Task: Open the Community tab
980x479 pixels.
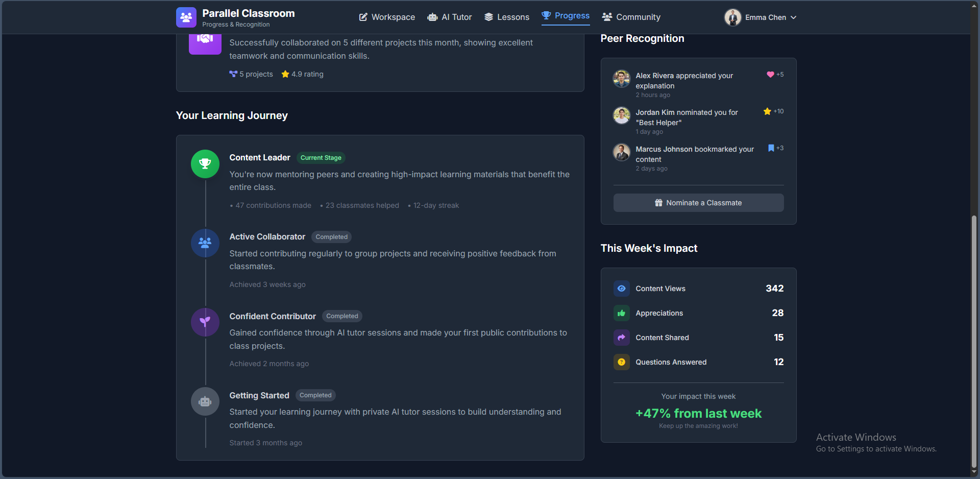Action: click(x=631, y=17)
